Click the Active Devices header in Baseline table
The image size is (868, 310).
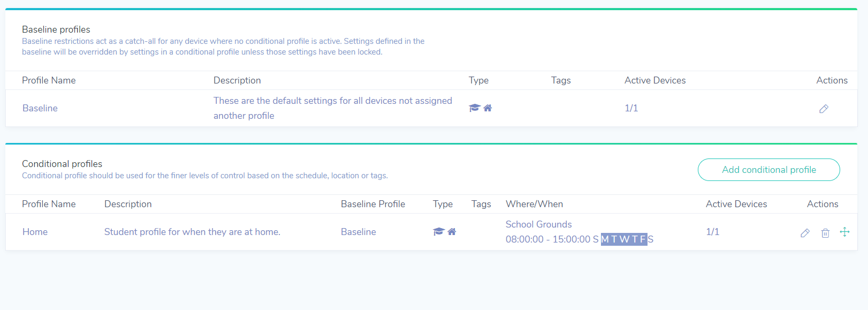pos(655,80)
